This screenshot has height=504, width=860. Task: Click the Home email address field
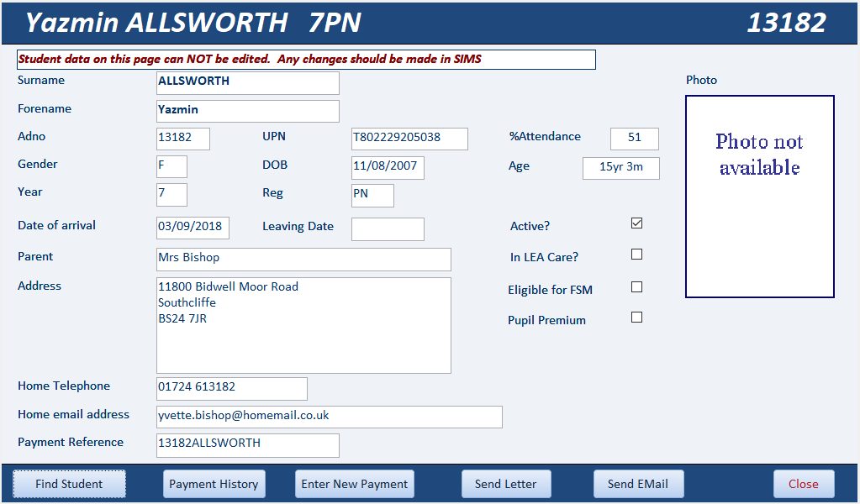tap(330, 417)
